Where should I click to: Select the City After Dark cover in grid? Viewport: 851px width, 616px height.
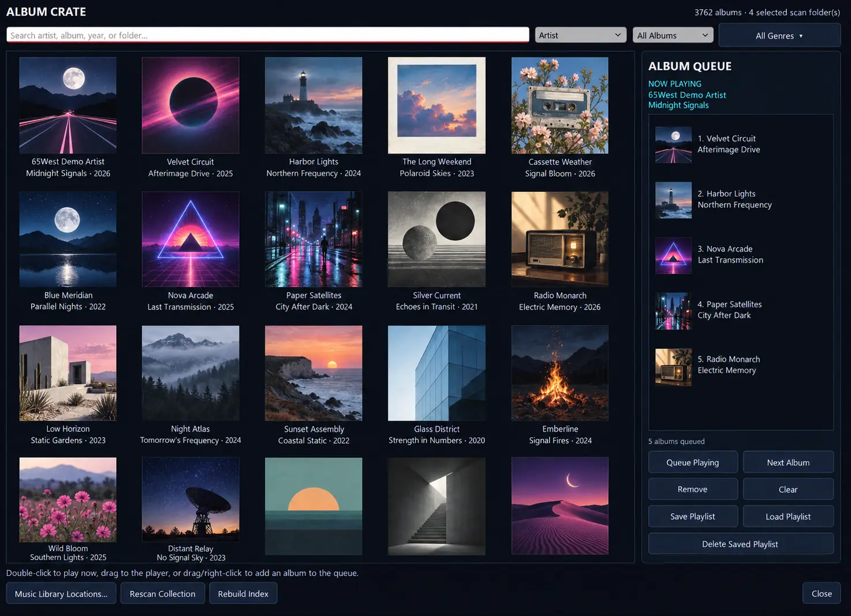[x=313, y=239]
